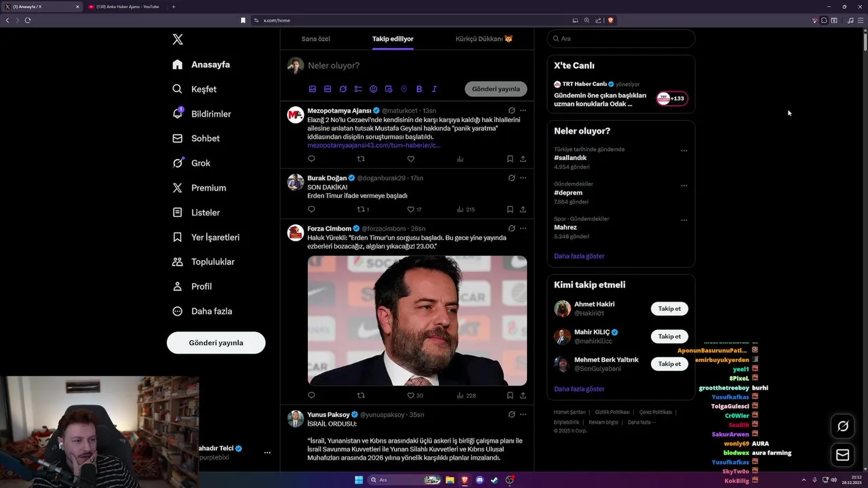Switch to Sana özel tab
Screen dimensions: 868x488
[x=315, y=39]
